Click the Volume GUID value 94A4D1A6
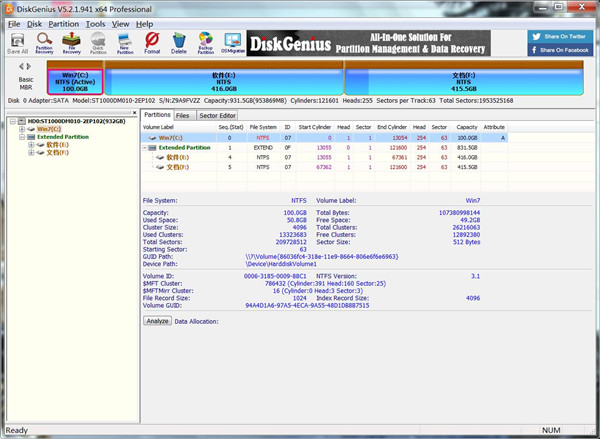Screen dimensions: 600x439 pos(307,305)
